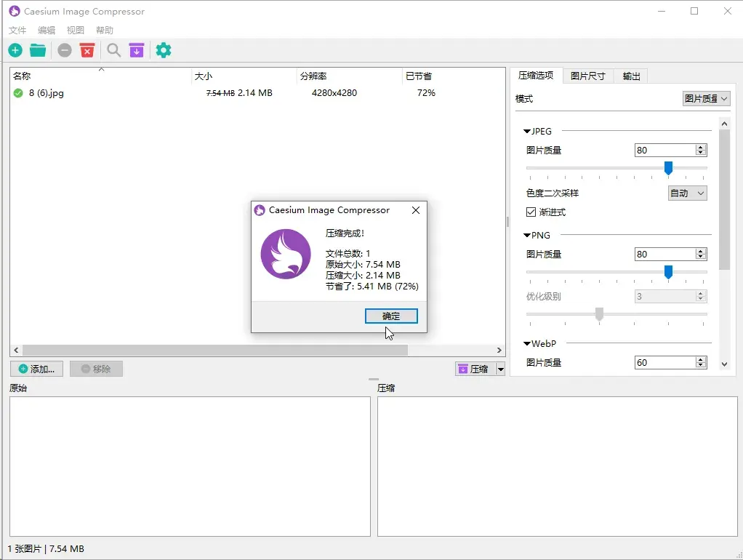Collapse the JPEG section
Viewport: 743px width, 560px height.
[x=527, y=131]
